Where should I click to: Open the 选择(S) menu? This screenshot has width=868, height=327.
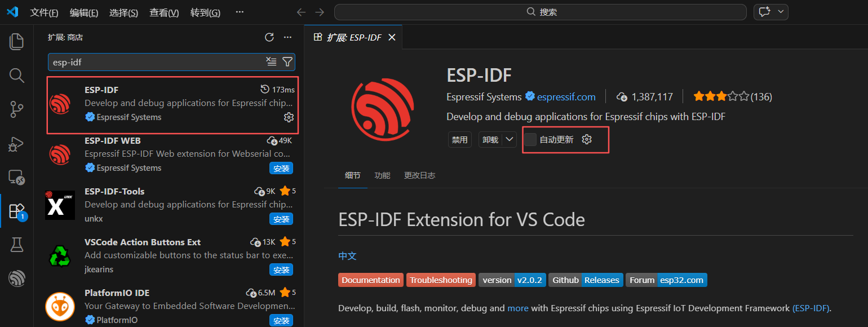point(123,12)
